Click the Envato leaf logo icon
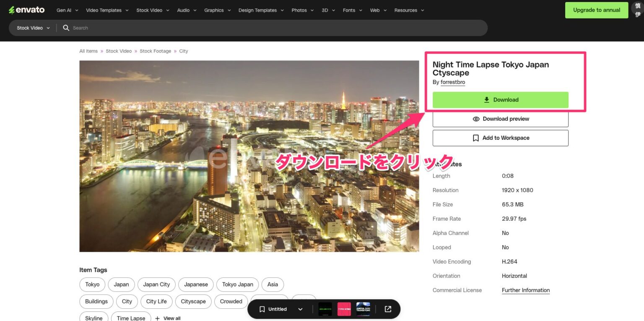 coord(11,10)
